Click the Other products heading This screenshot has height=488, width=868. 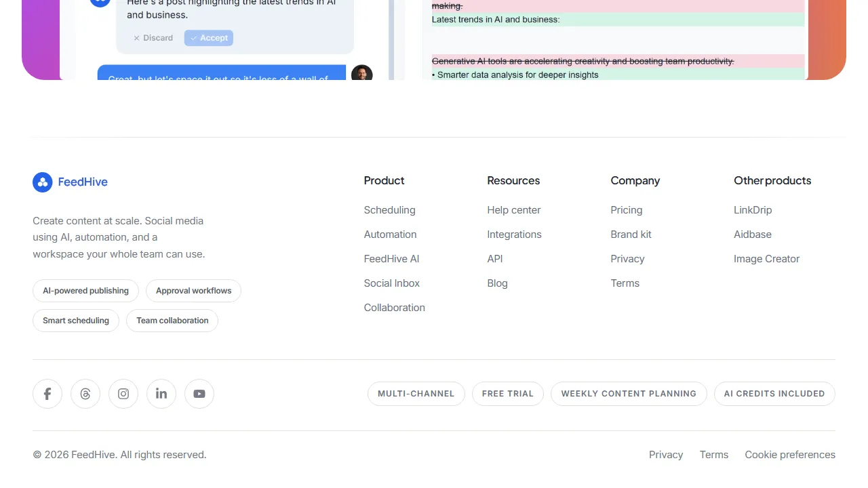(772, 180)
